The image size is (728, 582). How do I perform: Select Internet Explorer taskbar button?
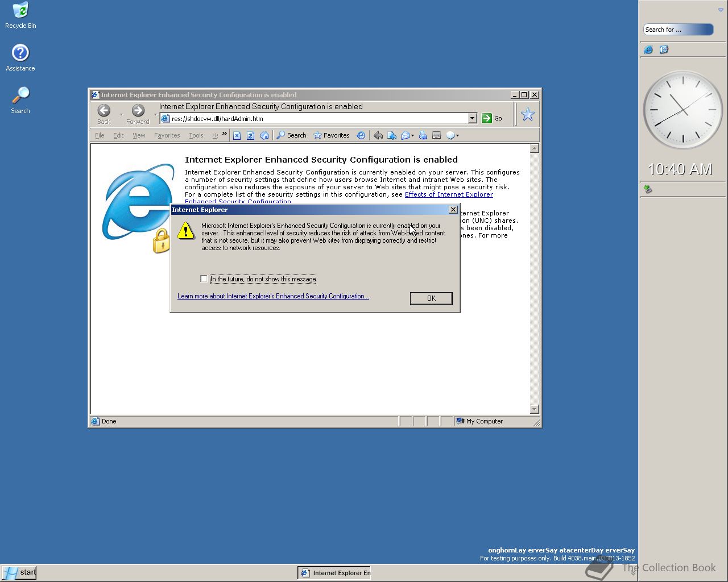point(335,573)
